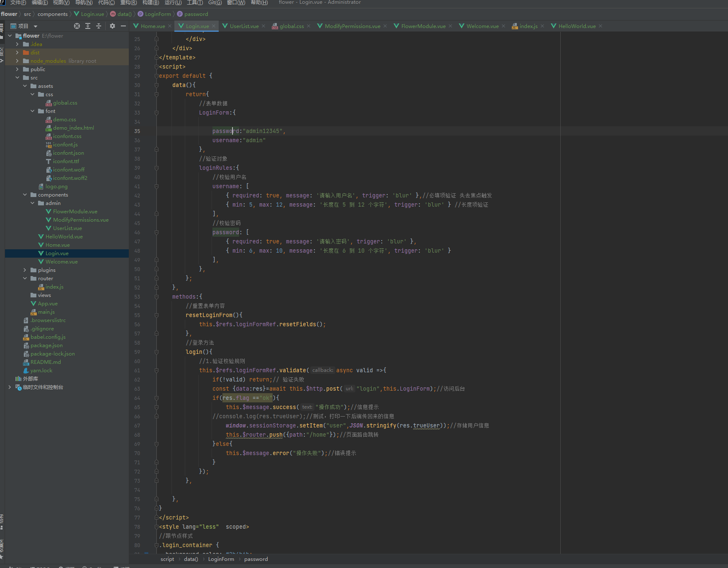Expand the plugins folder
728x568 pixels.
(25, 270)
